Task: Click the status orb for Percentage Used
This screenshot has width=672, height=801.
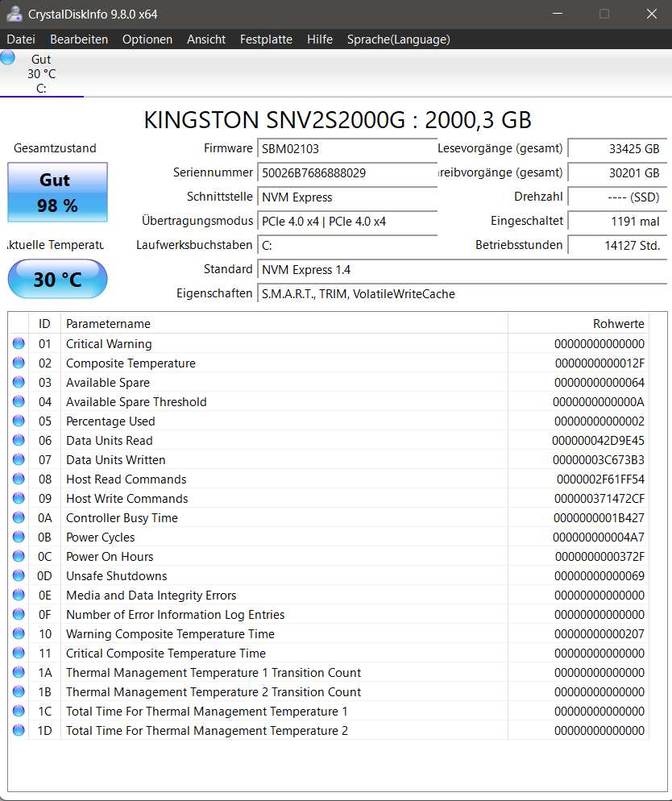Action: tap(19, 421)
